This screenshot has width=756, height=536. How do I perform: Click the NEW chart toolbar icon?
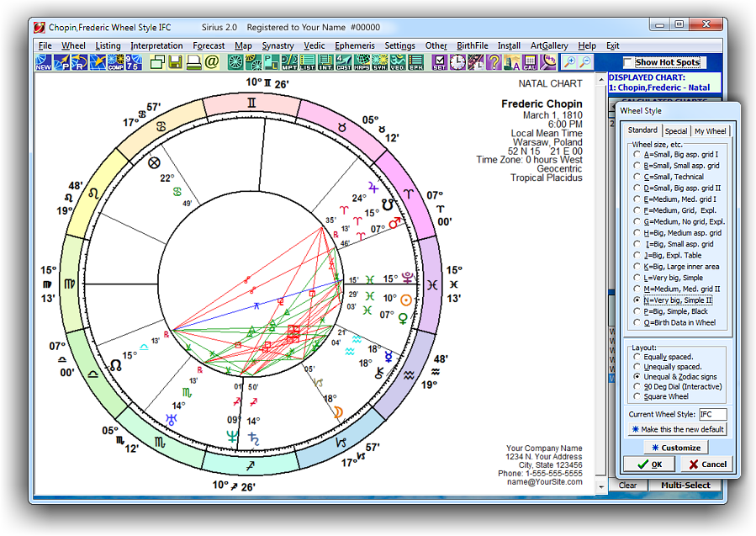click(44, 62)
